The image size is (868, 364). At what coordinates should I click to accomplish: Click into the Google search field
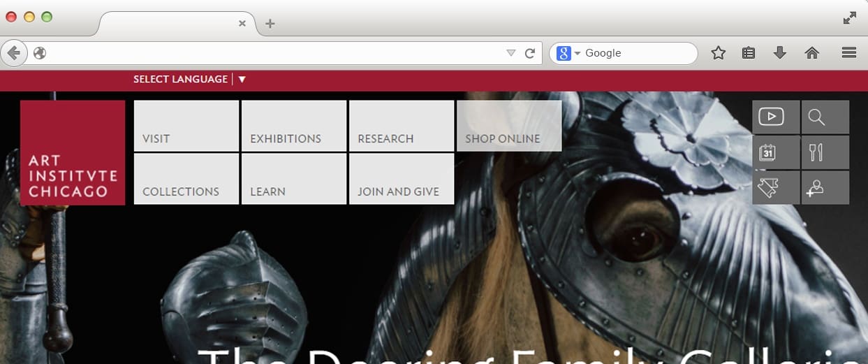(x=635, y=53)
